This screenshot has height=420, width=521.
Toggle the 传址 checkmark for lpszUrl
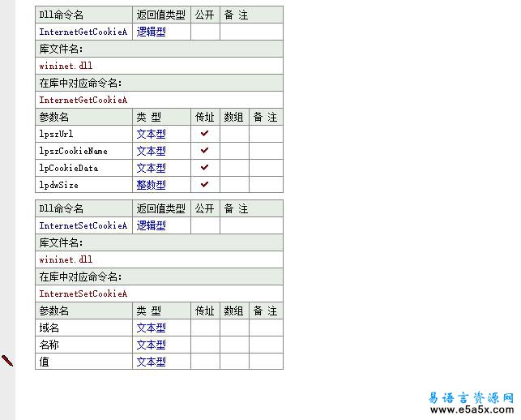click(205, 133)
